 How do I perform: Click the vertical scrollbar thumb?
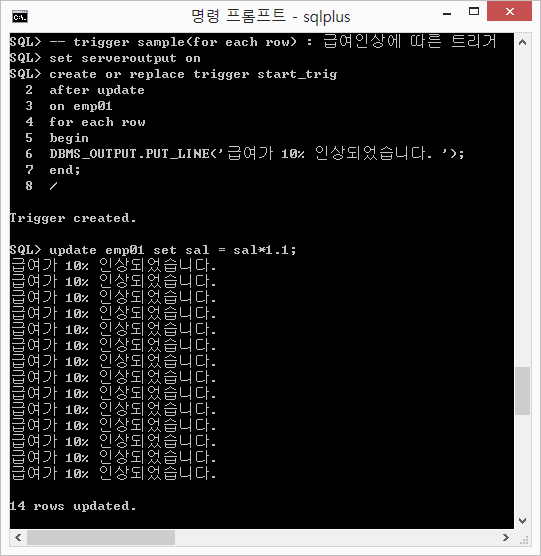[x=522, y=391]
